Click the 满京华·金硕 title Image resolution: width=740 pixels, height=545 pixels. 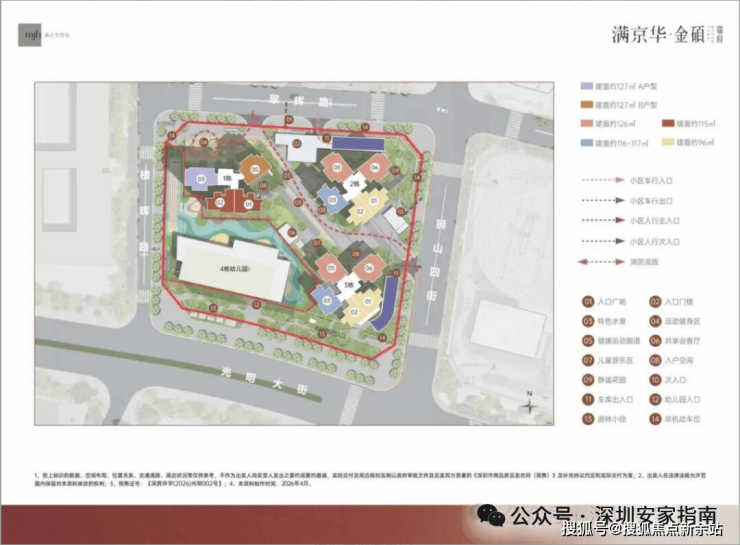click(x=658, y=34)
